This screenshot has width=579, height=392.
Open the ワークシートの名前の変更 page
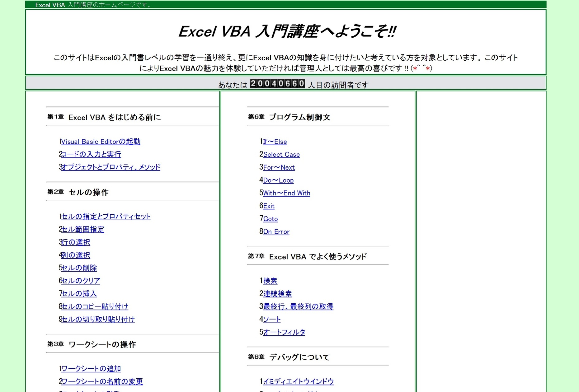point(102,381)
